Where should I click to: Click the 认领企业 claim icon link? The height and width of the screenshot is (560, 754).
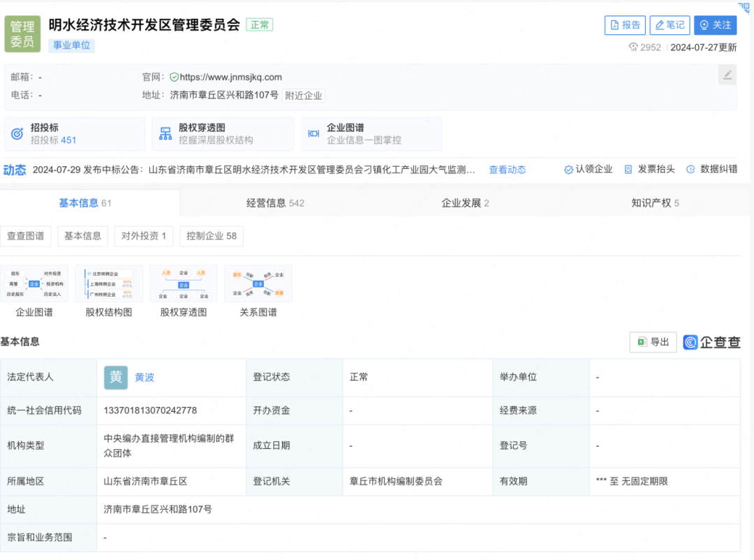point(569,170)
